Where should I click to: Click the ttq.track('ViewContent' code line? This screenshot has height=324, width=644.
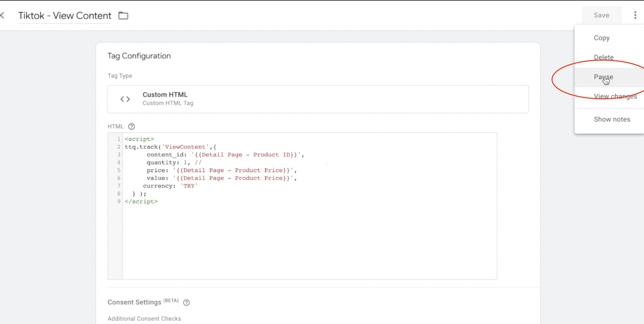click(x=171, y=147)
